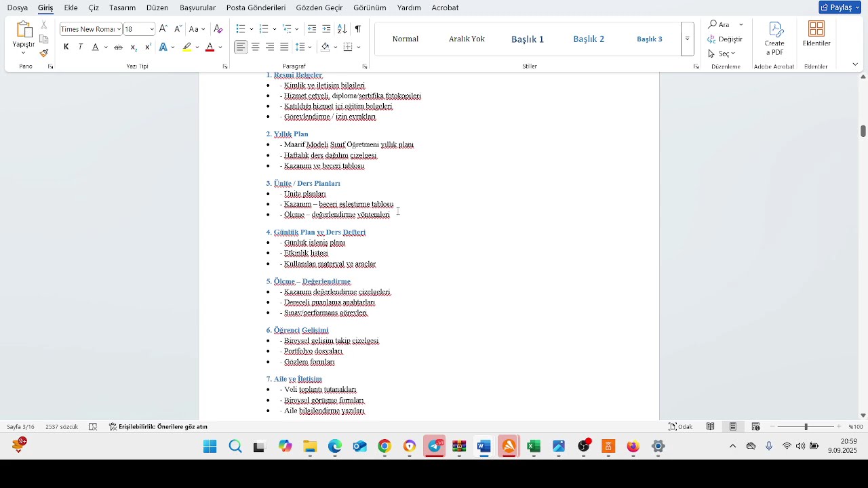Apply numbered list icon

click(264, 28)
